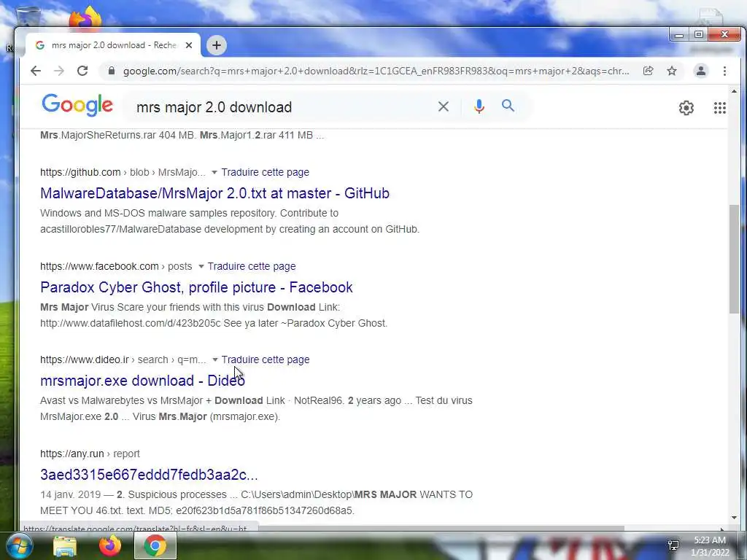This screenshot has width=747, height=560.
Task: Click the scrollbar down arrow
Action: tap(734, 518)
